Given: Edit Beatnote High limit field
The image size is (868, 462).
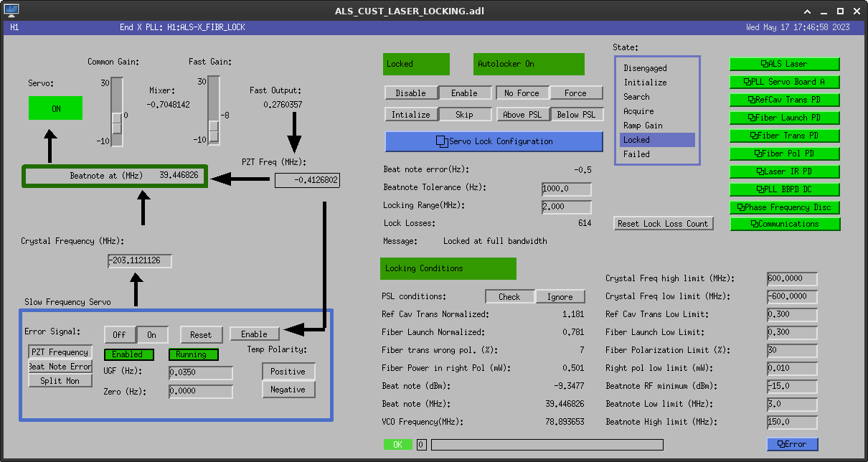Looking at the screenshot, I should click(x=792, y=422).
